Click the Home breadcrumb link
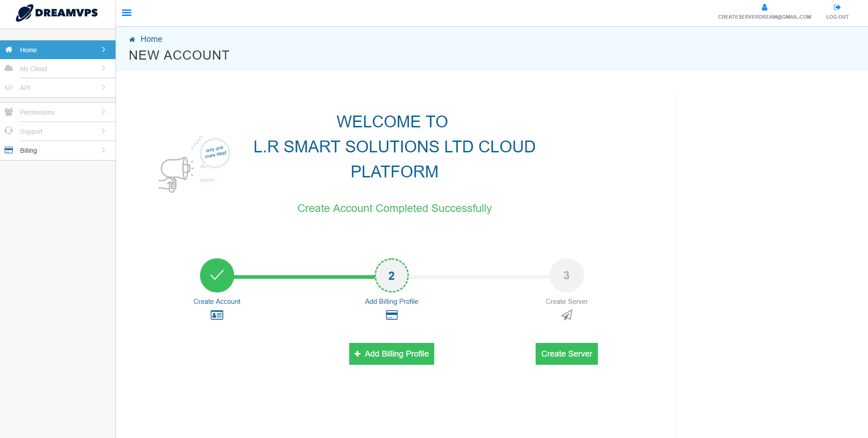Screen dimensions: 868x438 [x=151, y=39]
